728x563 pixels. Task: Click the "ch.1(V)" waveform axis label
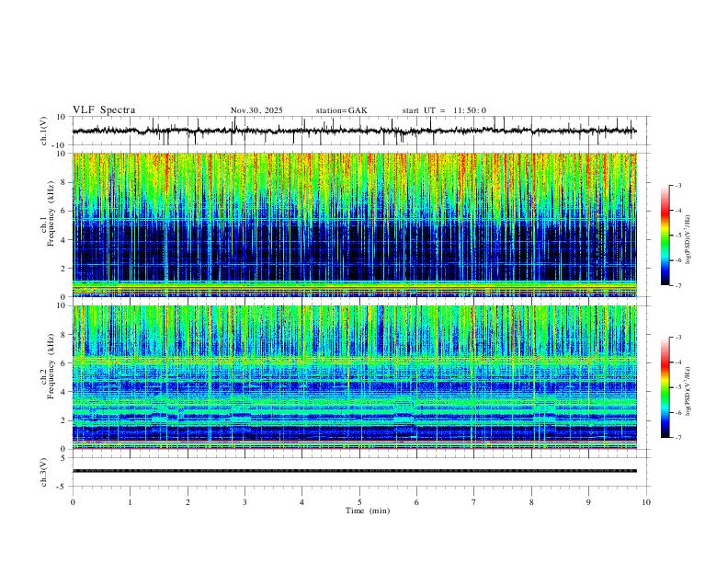coord(44,131)
